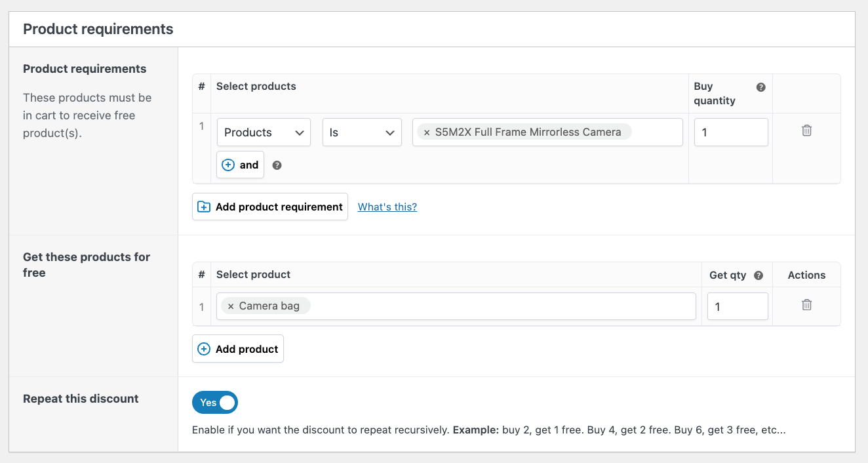Click the plus 'and' condition button
Viewport: 868px width, 463px height.
(240, 165)
